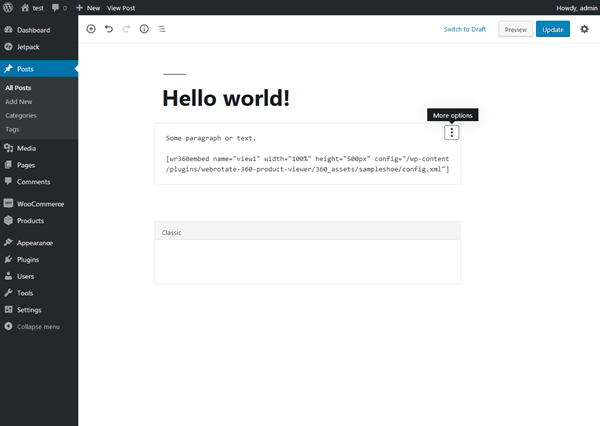Click inside the Classic block editing area
Image resolution: width=600 pixels, height=426 pixels.
(x=307, y=262)
